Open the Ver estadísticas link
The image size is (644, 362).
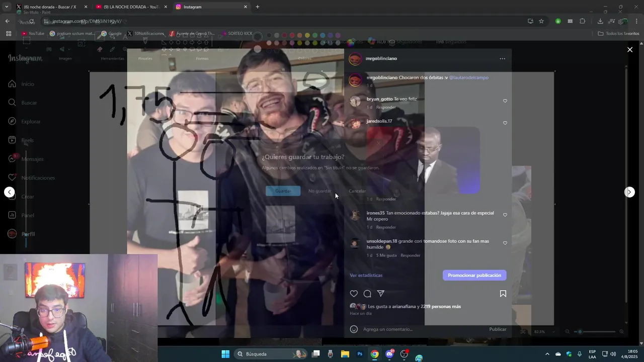[x=366, y=276]
